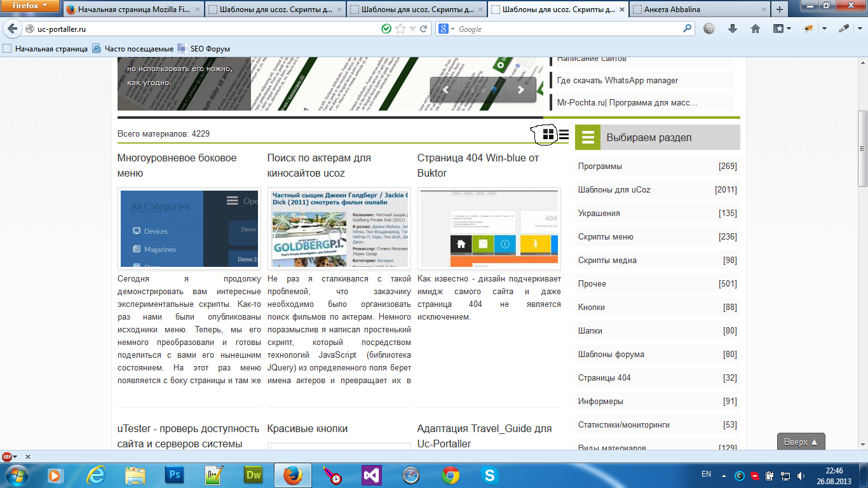
Task: Click the Вверх scroll-to-top button
Action: tap(801, 442)
